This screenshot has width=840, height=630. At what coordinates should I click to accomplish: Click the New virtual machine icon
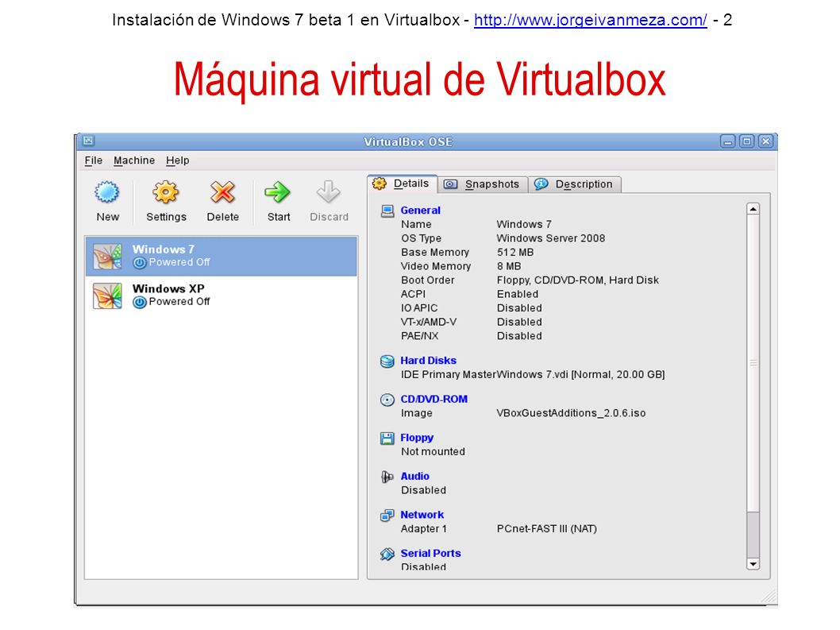[x=107, y=192]
